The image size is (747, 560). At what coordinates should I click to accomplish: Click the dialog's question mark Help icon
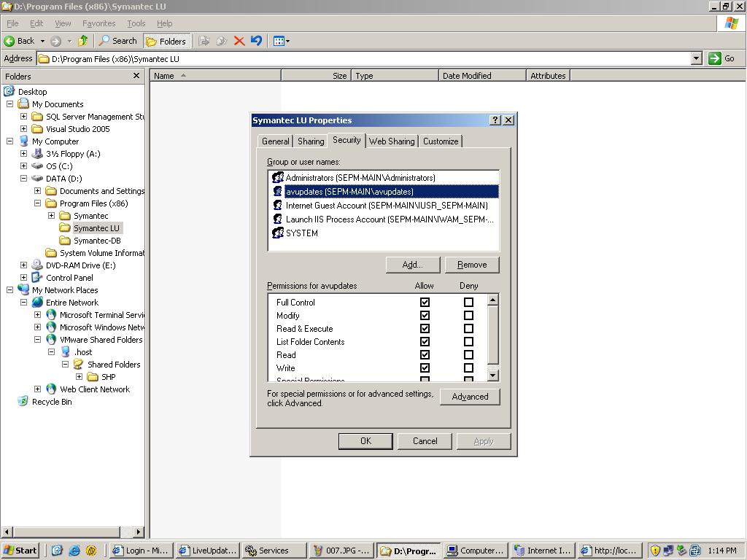tap(495, 120)
